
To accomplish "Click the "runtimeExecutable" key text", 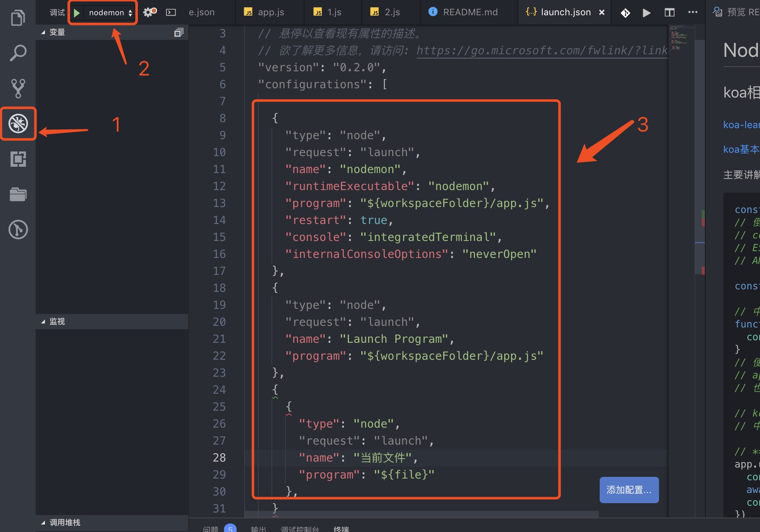I will (x=349, y=186).
